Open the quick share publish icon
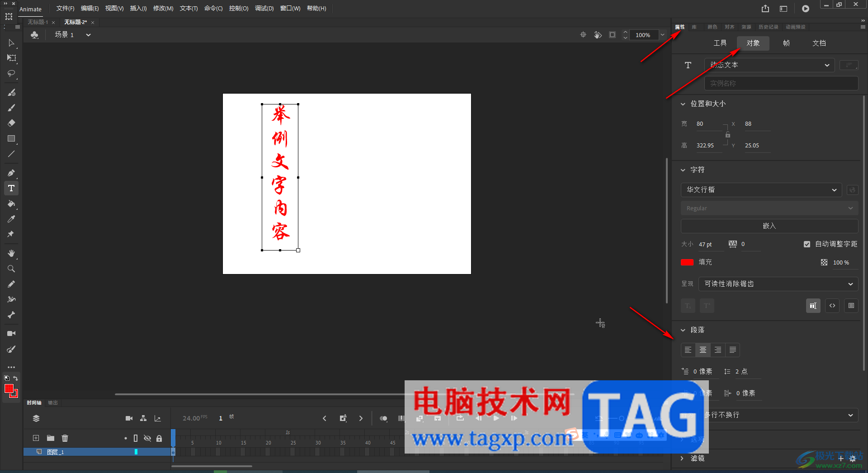The height and width of the screenshot is (473, 868). pos(765,9)
